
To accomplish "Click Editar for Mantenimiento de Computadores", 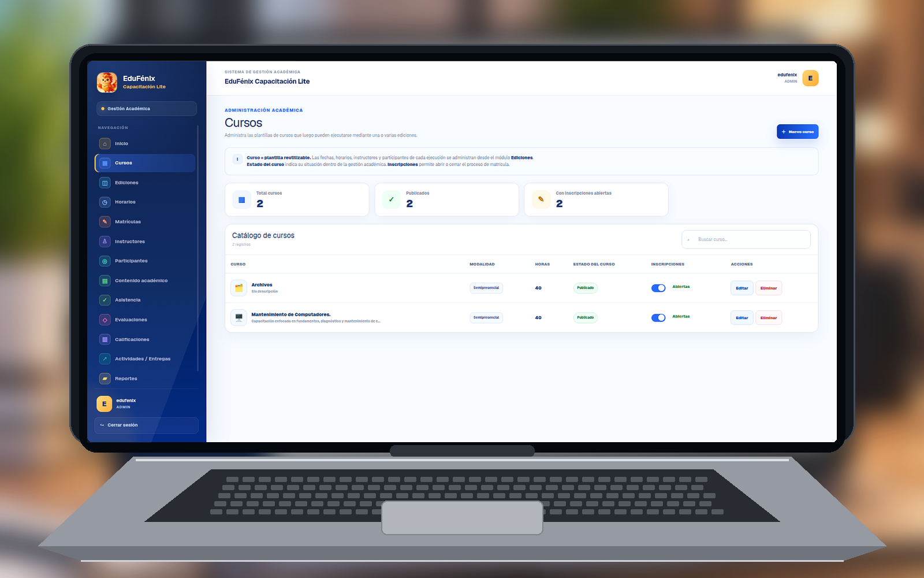I will (742, 317).
